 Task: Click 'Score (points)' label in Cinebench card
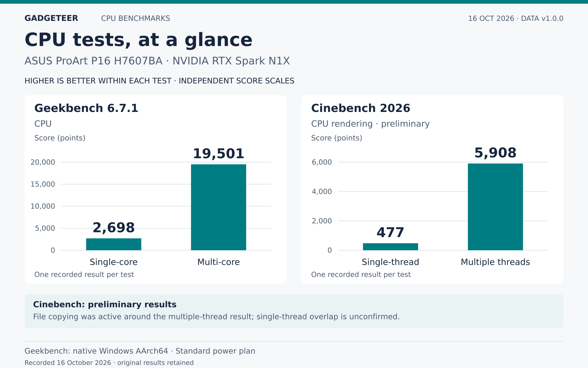click(337, 138)
